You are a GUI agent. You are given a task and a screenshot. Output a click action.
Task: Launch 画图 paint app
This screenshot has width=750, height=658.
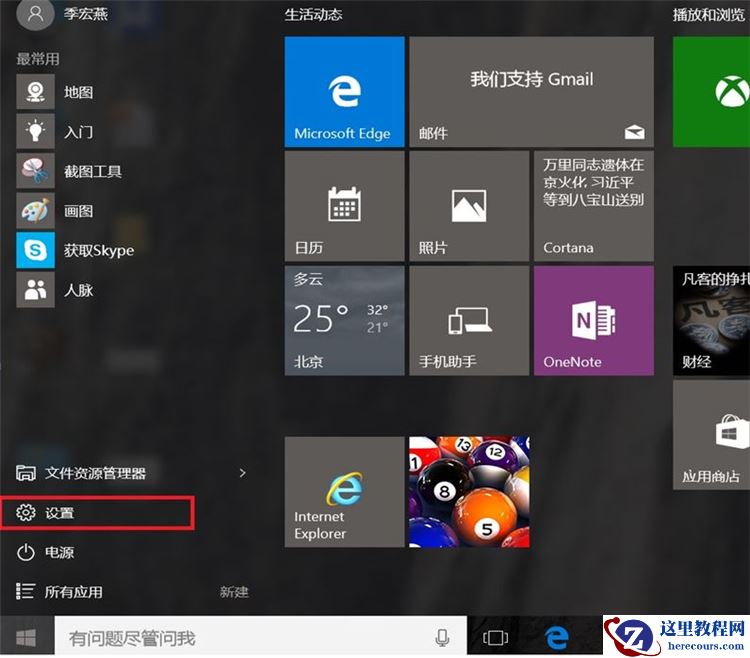click(79, 211)
